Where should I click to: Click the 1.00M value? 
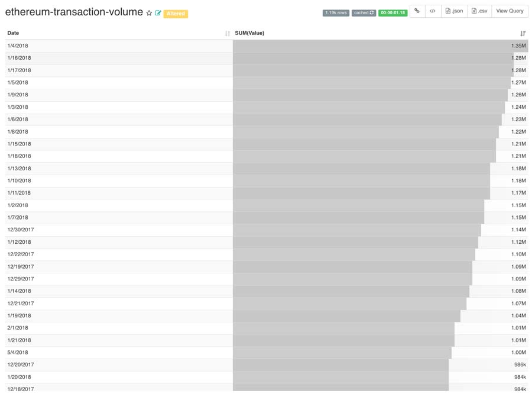click(x=518, y=353)
